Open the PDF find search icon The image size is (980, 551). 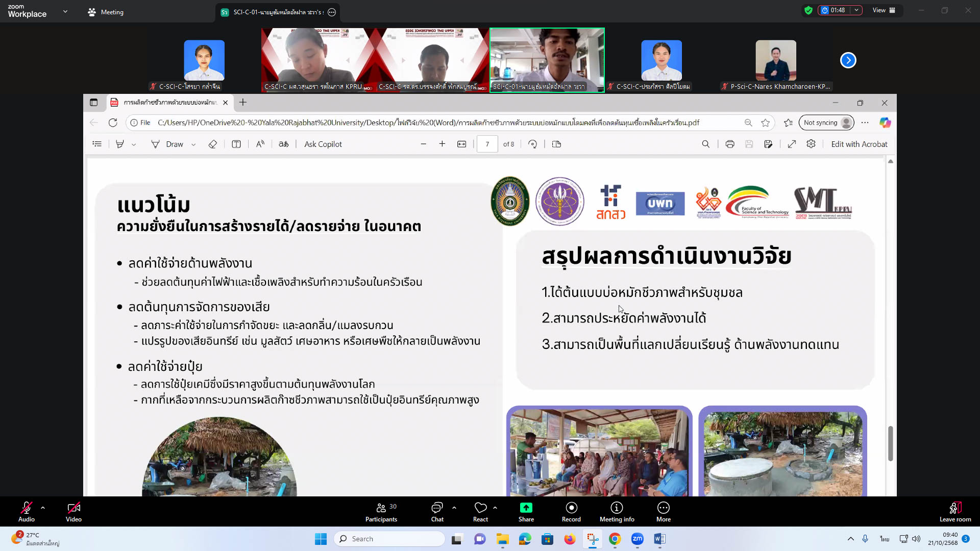pyautogui.click(x=705, y=144)
